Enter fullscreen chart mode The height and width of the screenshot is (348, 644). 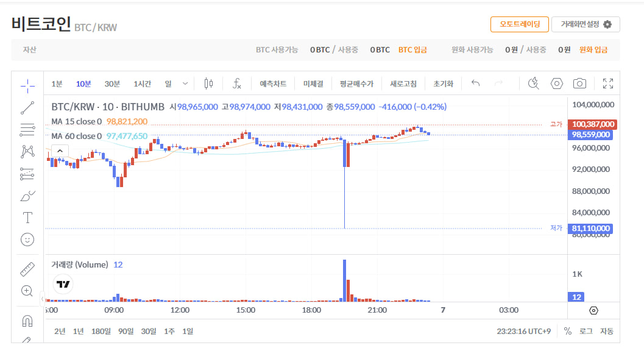608,83
